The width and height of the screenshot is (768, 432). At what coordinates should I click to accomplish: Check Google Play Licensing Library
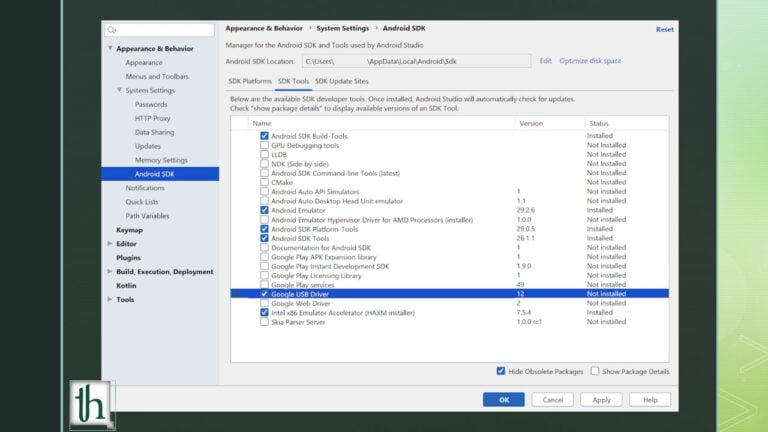[x=264, y=275]
